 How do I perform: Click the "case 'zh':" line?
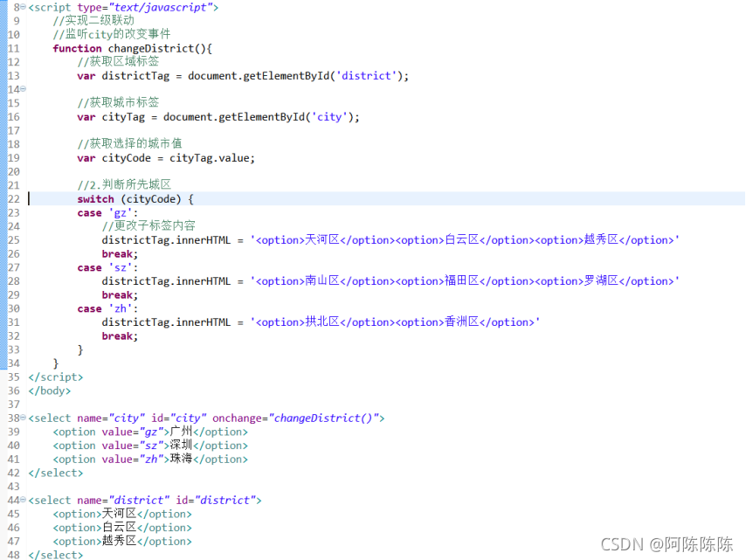coord(107,308)
